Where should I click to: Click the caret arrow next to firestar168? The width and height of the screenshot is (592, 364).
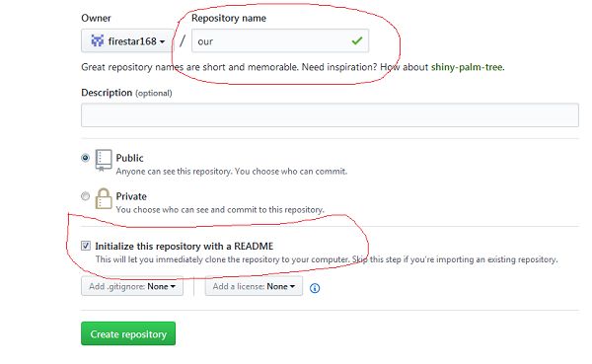[x=162, y=41]
